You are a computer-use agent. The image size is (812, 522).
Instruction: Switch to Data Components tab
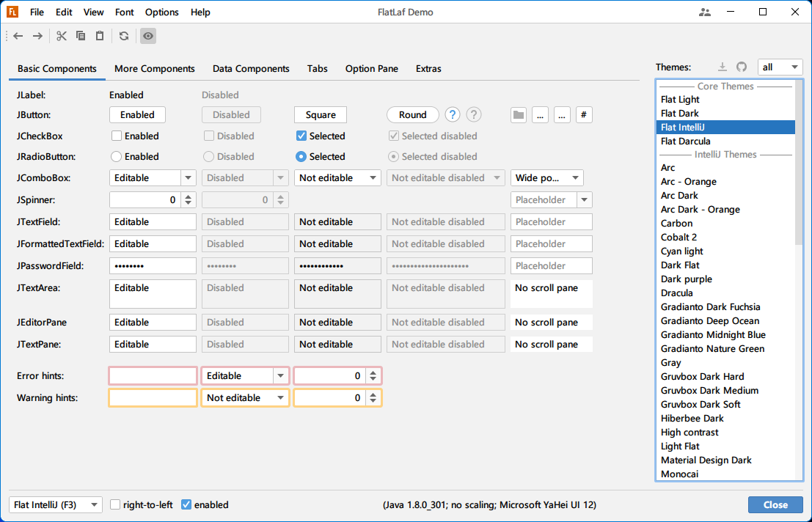[x=251, y=69]
